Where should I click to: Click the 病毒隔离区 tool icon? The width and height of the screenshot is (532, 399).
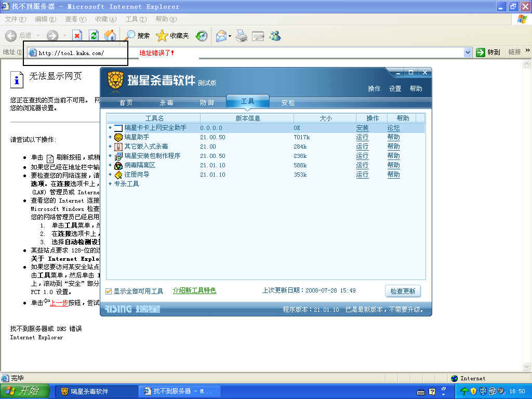[118, 165]
